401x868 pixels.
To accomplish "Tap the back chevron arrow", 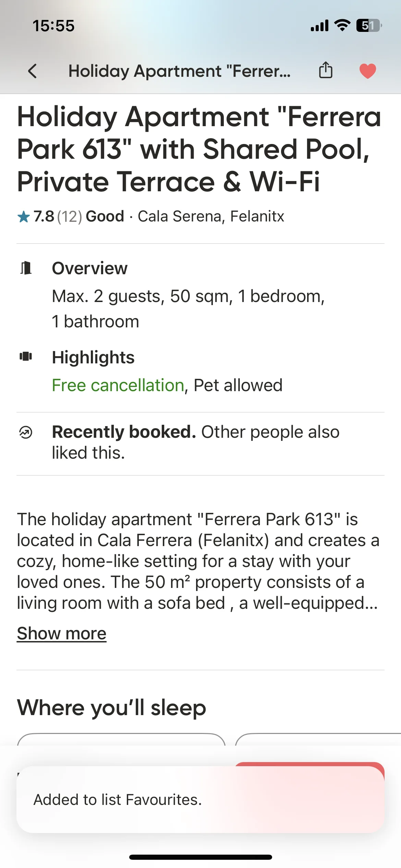I will 33,71.
